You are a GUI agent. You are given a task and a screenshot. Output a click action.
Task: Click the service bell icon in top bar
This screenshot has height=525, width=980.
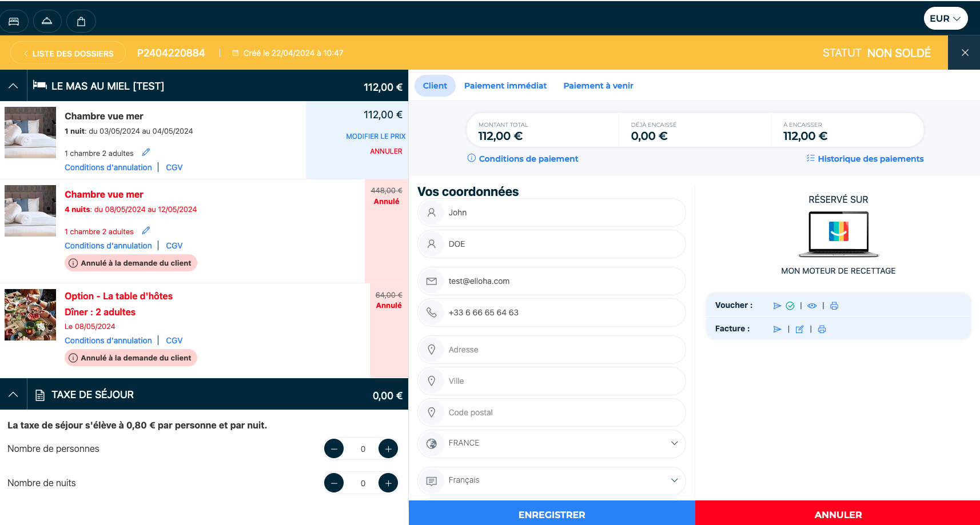click(47, 21)
